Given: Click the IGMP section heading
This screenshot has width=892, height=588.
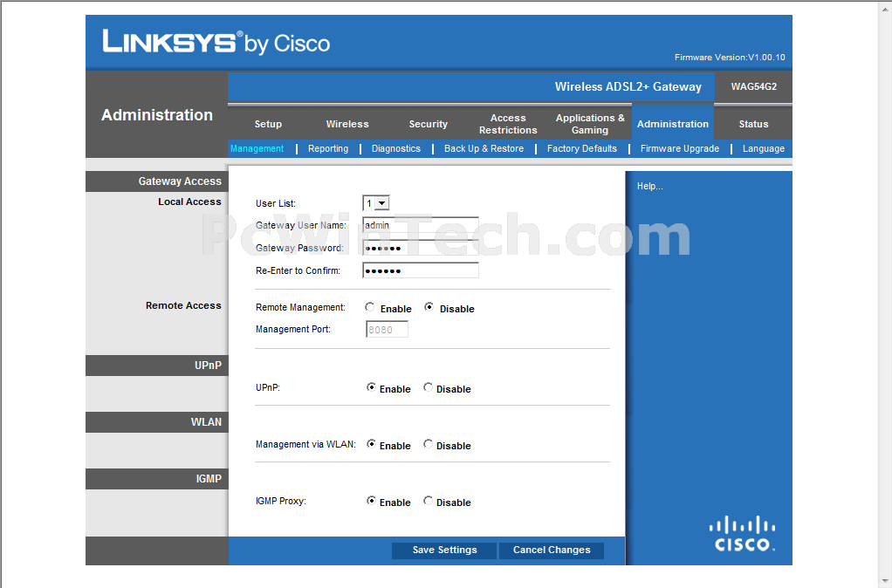Looking at the screenshot, I should click(209, 479).
